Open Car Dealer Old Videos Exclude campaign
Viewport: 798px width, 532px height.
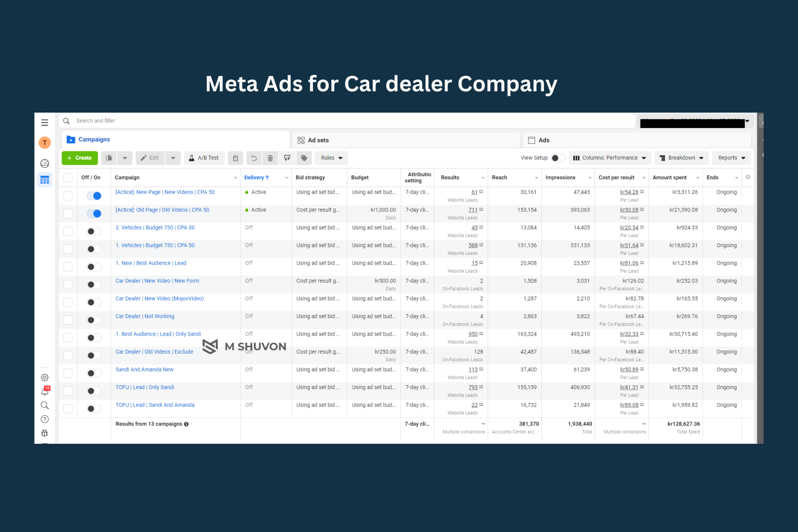tap(154, 352)
